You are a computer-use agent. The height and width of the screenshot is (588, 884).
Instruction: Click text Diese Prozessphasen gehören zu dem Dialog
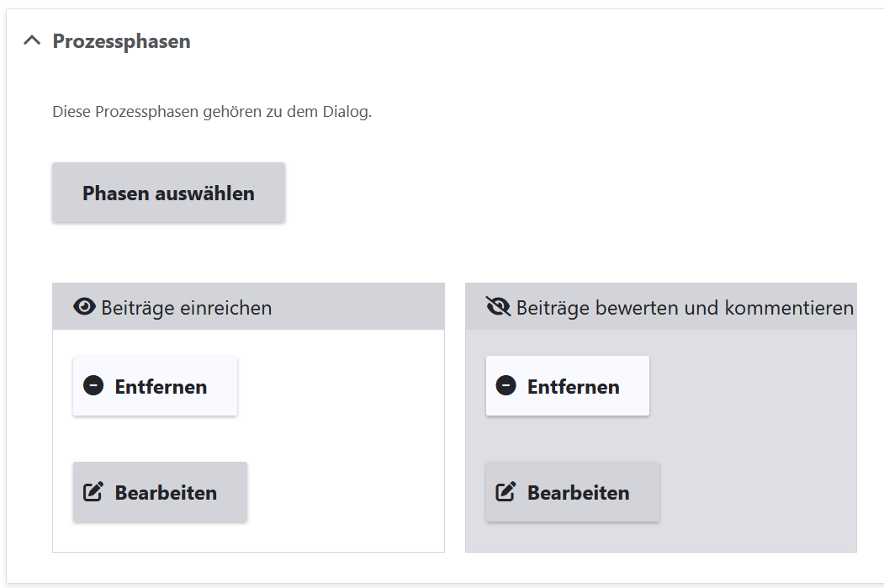point(212,112)
